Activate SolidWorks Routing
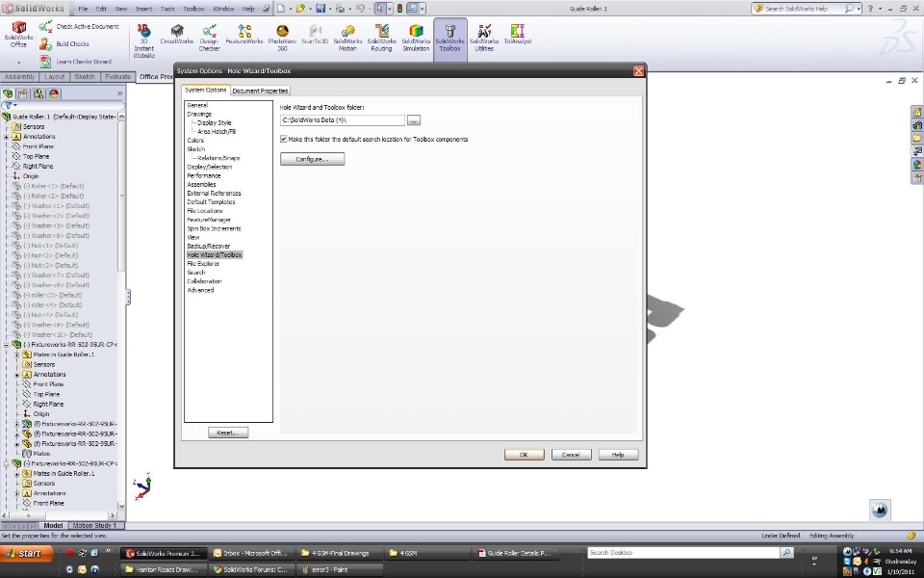Screen dimensions: 924x578 [381, 38]
